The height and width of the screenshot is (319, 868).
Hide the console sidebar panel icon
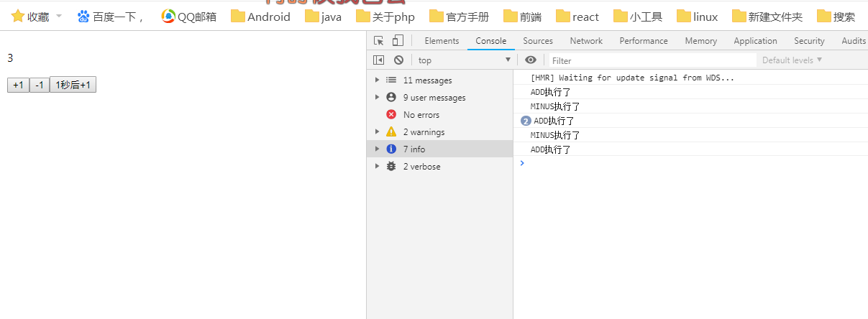coord(379,60)
